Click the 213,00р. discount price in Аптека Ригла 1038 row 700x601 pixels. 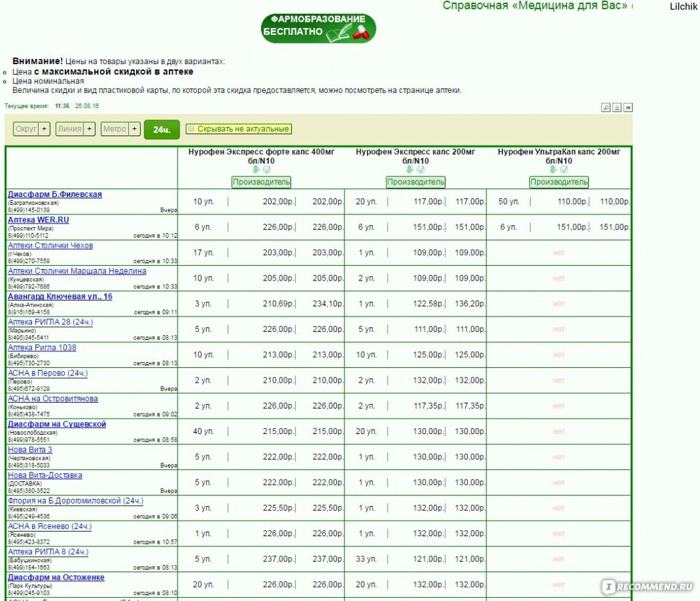[x=278, y=355]
